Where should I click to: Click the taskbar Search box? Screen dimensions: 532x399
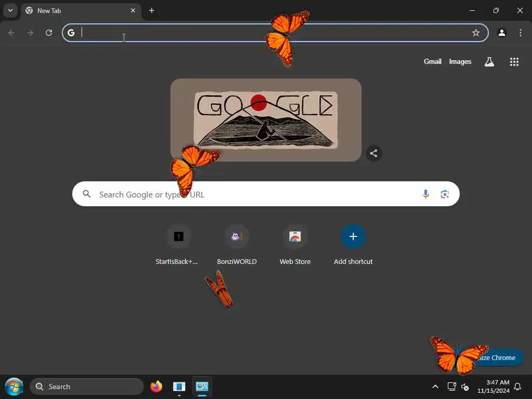[87, 387]
